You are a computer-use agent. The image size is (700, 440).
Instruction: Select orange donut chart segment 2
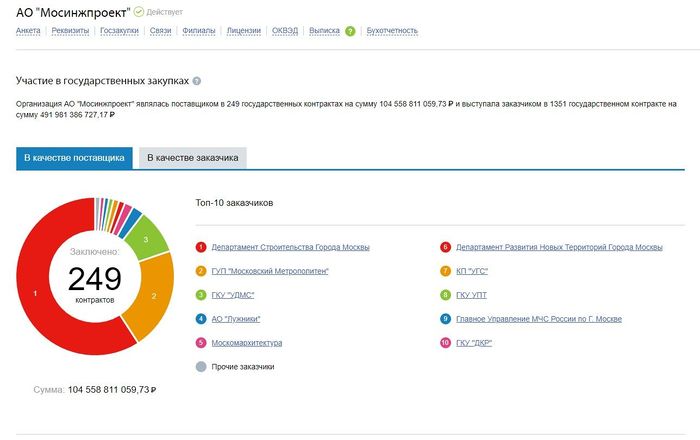tap(154, 296)
